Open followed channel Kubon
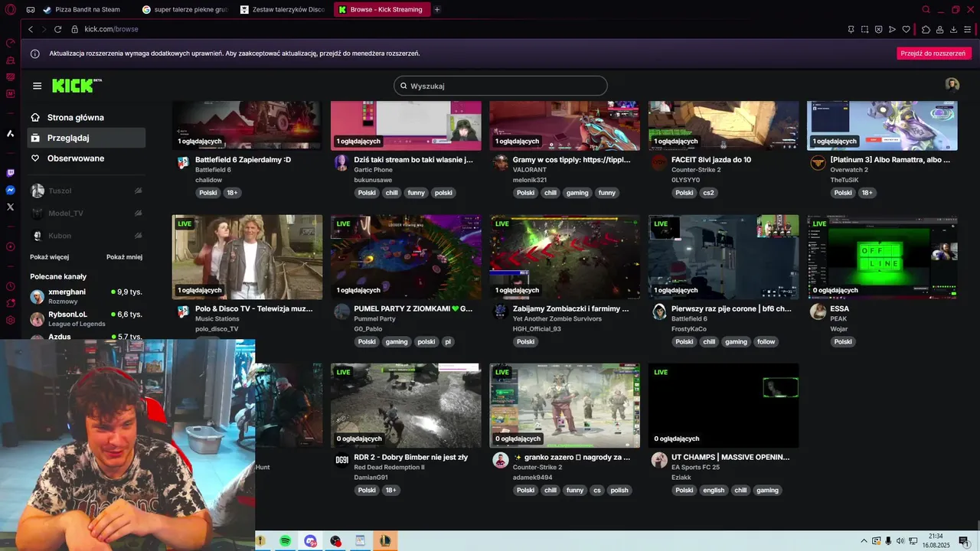 coord(86,236)
